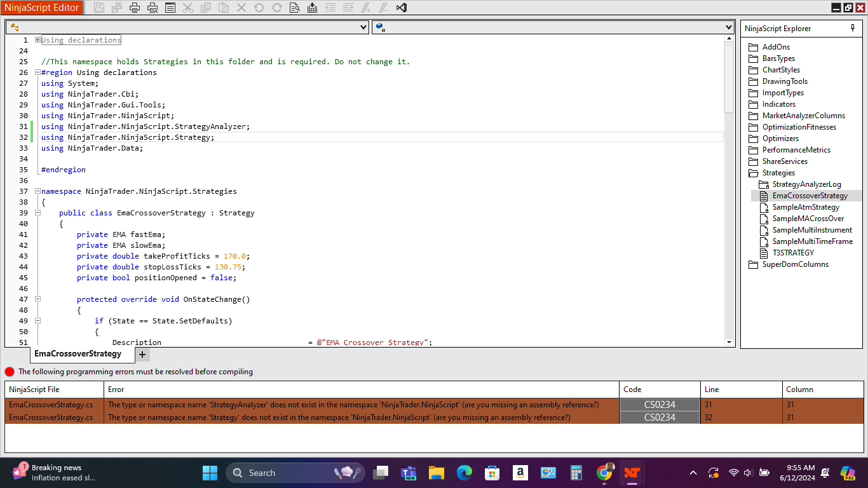868x488 pixels.
Task: Click the Cut scissors icon
Action: click(188, 8)
